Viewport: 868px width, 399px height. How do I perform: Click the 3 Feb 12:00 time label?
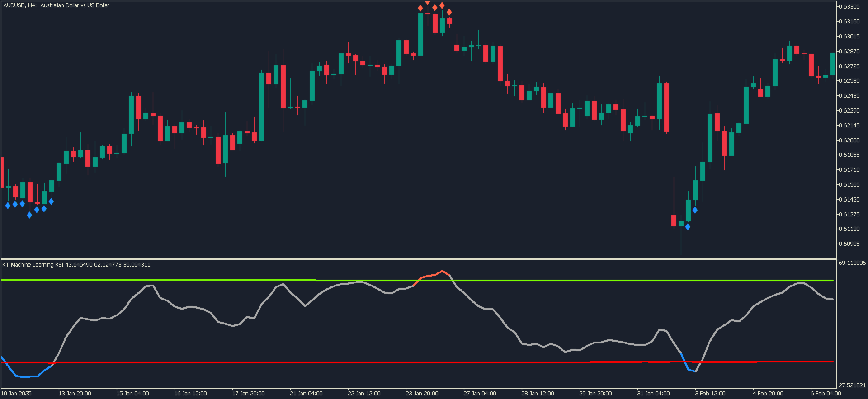(710, 394)
